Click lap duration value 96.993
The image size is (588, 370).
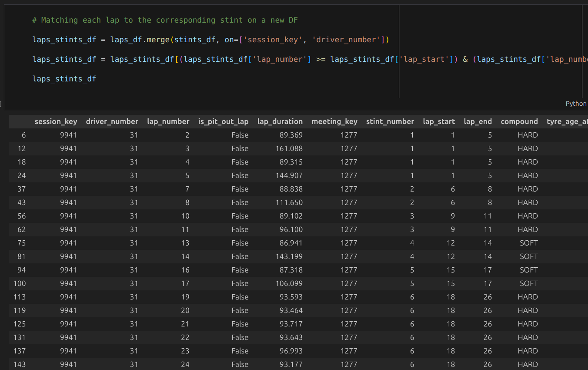click(x=291, y=351)
